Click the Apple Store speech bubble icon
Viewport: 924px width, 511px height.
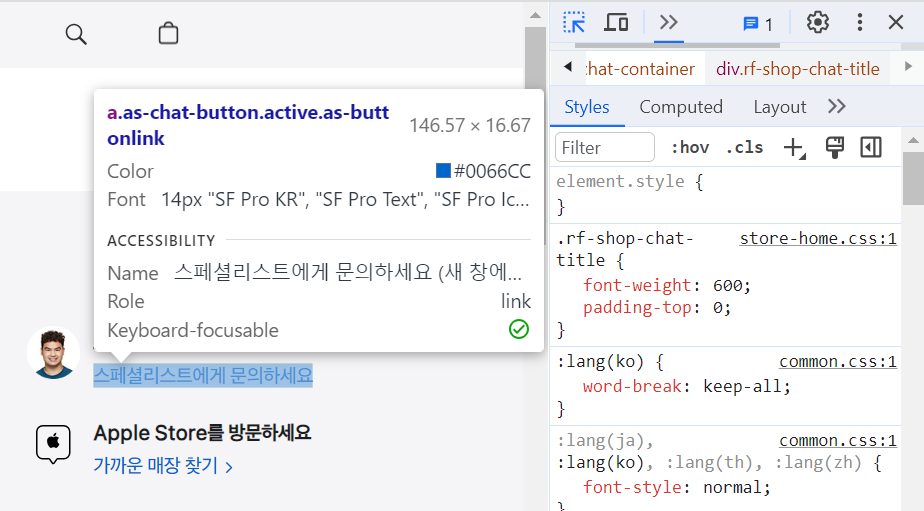53,444
